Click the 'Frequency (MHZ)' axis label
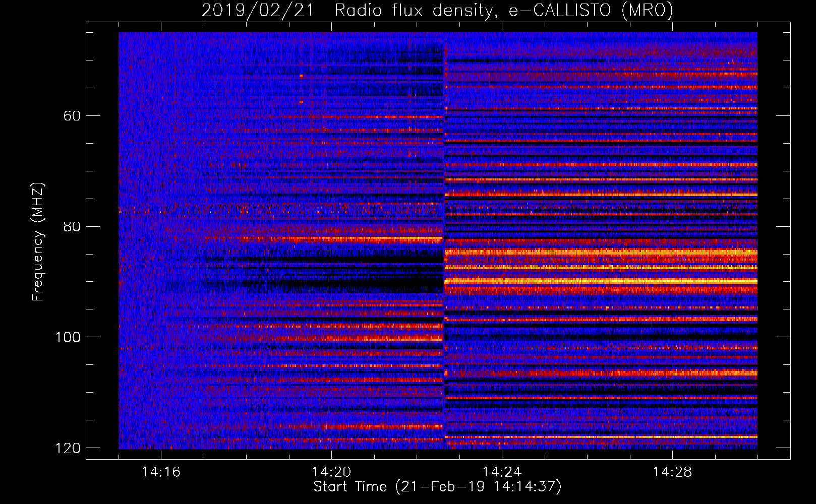 (x=38, y=241)
